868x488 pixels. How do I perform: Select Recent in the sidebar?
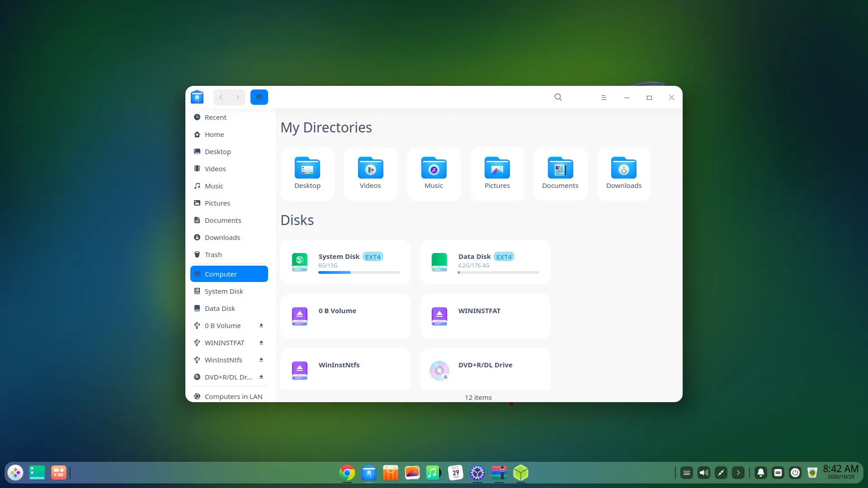point(215,117)
